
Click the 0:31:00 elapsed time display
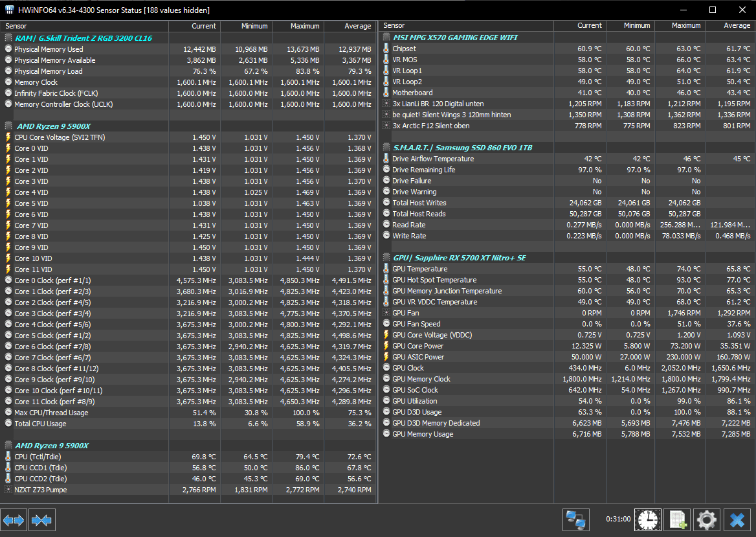[x=618, y=519]
